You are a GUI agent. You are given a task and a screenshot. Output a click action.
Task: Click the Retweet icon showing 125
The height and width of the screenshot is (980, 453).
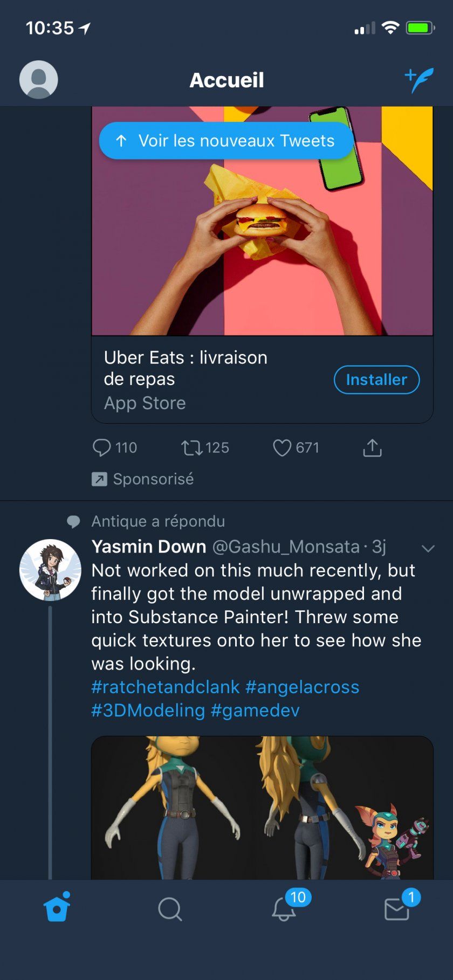click(x=191, y=447)
